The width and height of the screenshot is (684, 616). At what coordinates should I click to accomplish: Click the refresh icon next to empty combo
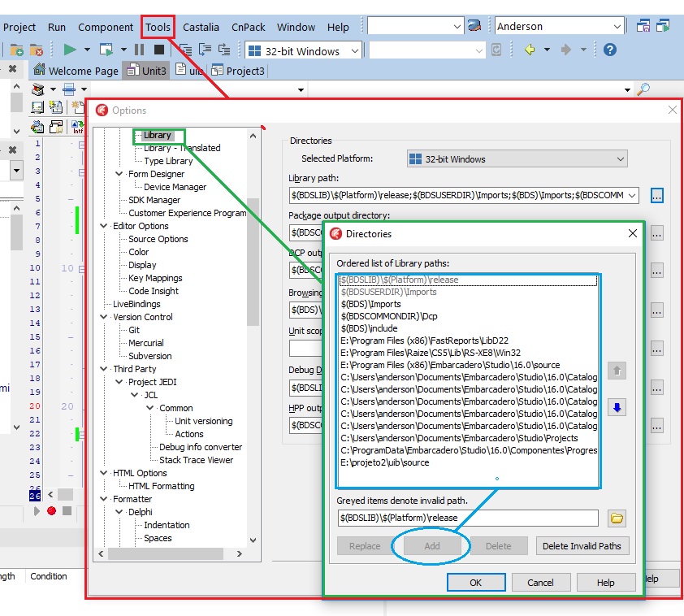[496, 50]
